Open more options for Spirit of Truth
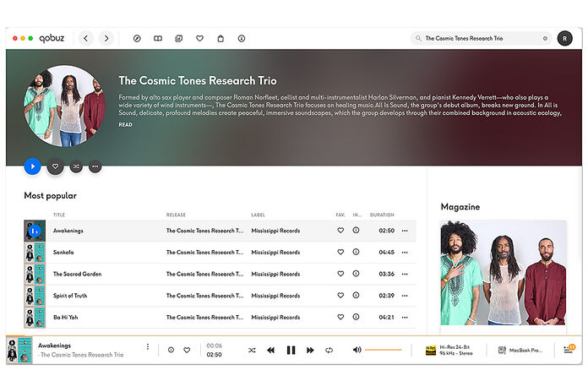This screenshot has width=588, height=392. pyautogui.click(x=405, y=296)
